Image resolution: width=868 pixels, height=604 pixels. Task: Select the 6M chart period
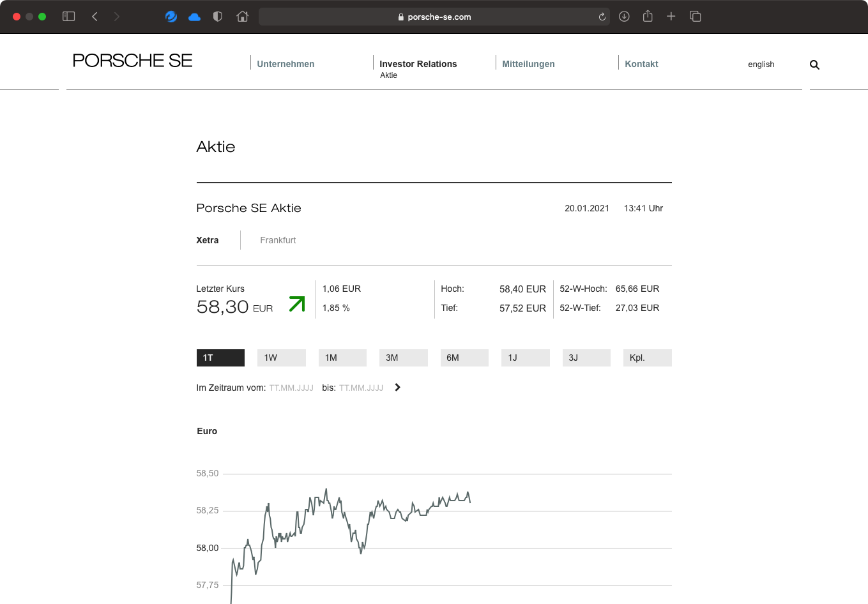pos(464,358)
